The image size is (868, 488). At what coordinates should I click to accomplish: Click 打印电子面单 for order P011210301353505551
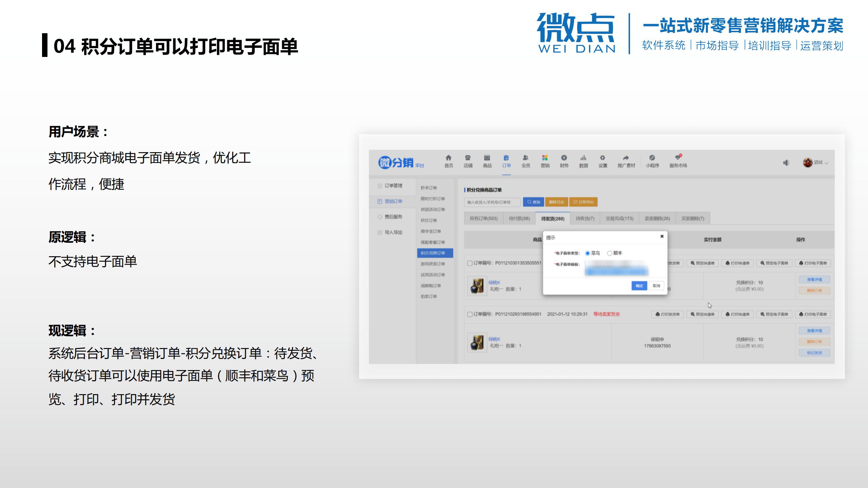[x=813, y=263]
